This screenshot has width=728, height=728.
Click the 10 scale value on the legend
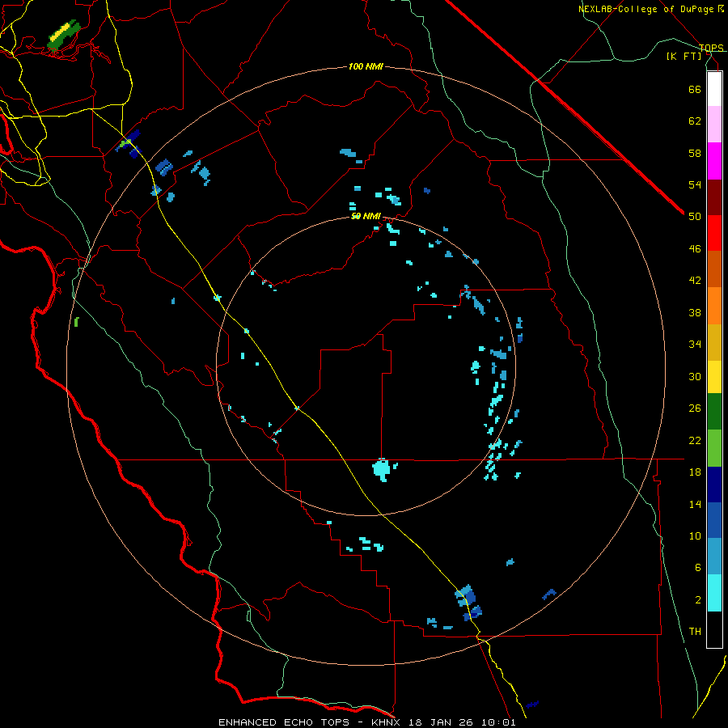point(695,536)
